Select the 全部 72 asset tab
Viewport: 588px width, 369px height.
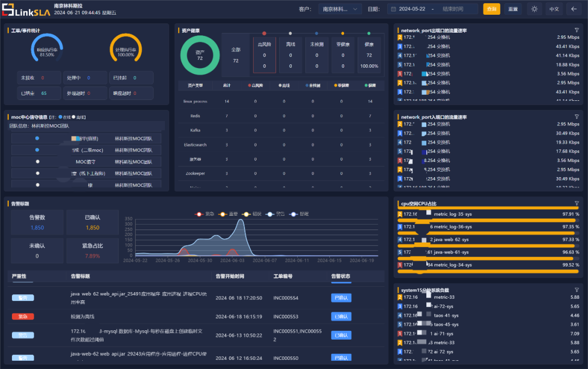236,55
